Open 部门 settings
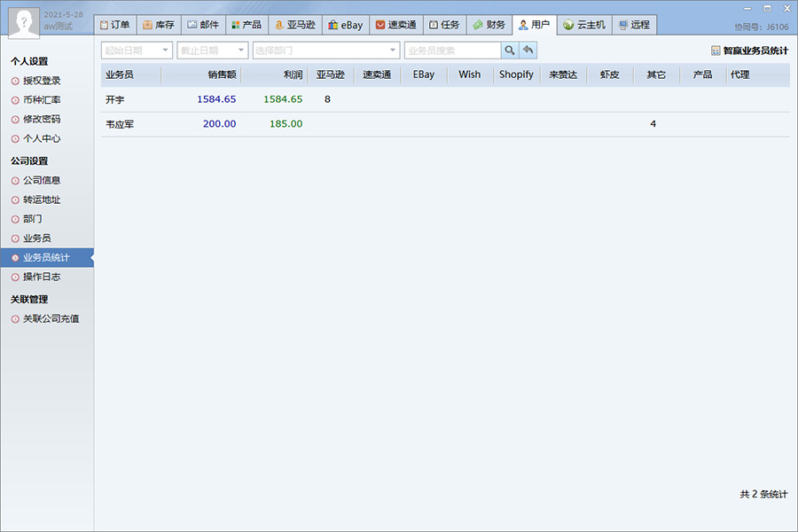This screenshot has width=798, height=532. click(33, 219)
